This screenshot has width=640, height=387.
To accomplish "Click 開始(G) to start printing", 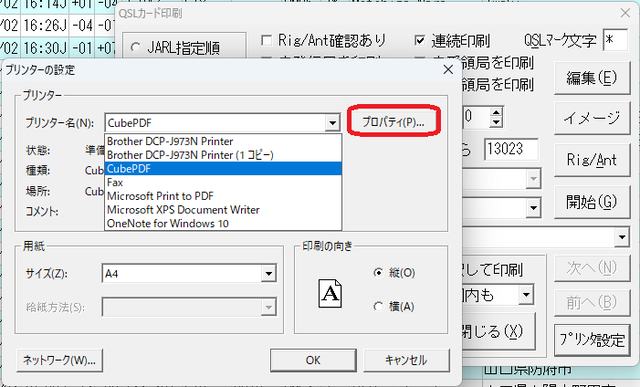I will (592, 202).
